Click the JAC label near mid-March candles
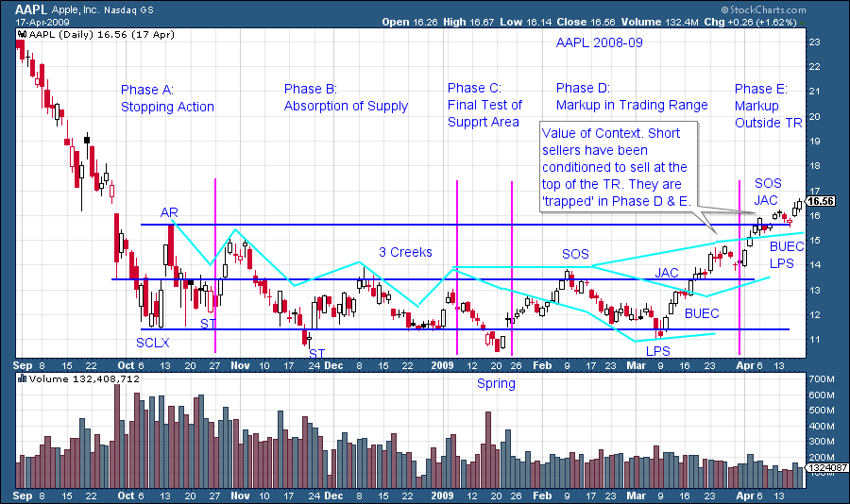 pyautogui.click(x=666, y=273)
